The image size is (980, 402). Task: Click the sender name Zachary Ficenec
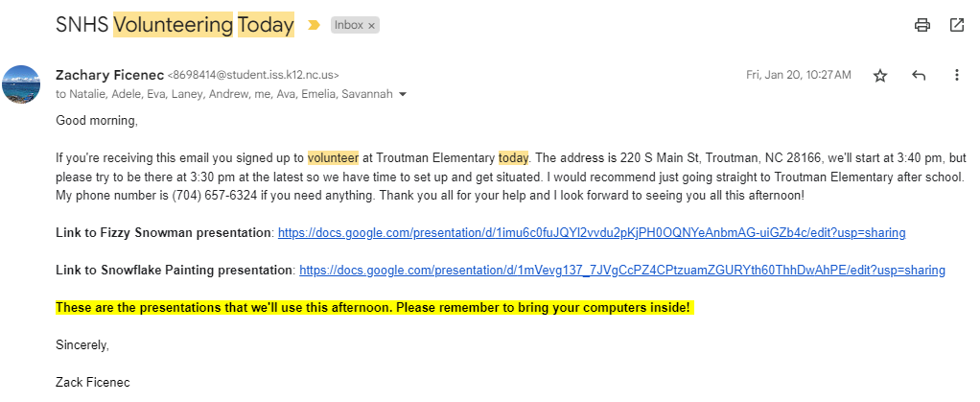109,74
